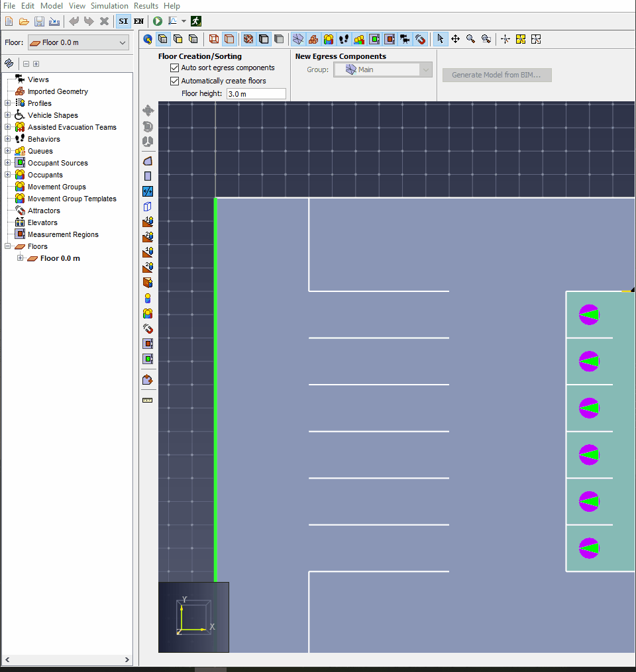Image resolution: width=636 pixels, height=672 pixels.
Task: Expand the Floor 0.0 m tree node
Action: coord(21,258)
